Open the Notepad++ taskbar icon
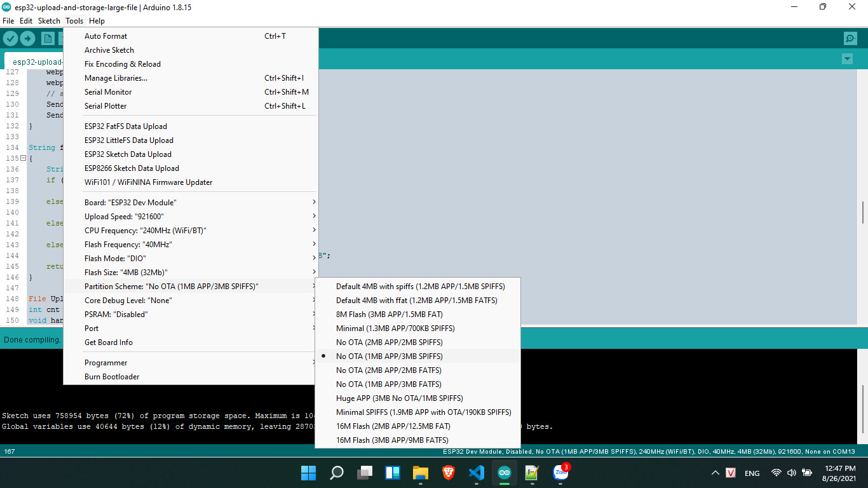Screen dimensions: 868x488 (x=532, y=473)
